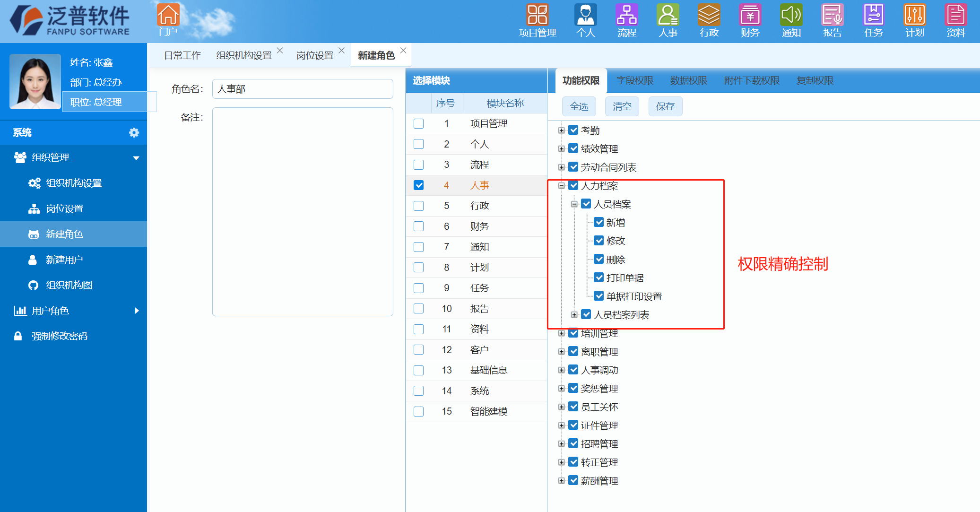Screen dimensions: 980x512
Task: Open the 通知 speaker icon
Action: 791,16
